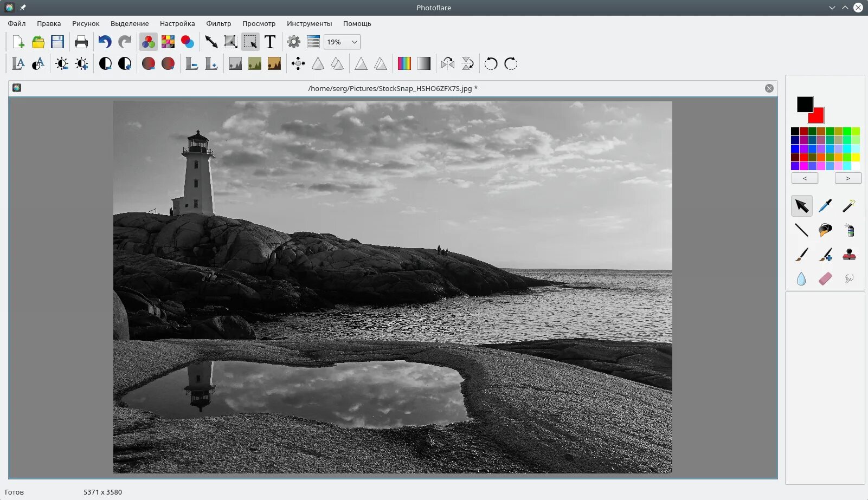
Task: Select the Clone Stamp tool
Action: pyautogui.click(x=849, y=255)
